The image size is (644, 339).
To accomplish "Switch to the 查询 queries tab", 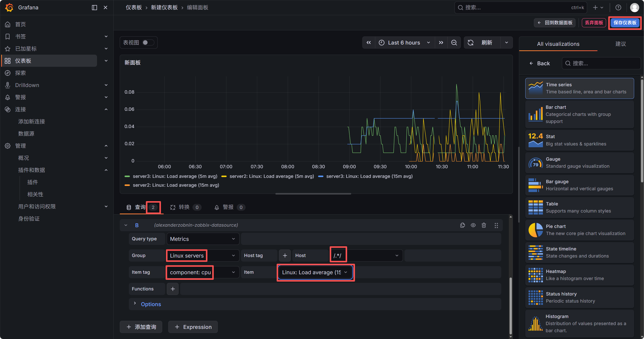I will (x=142, y=207).
